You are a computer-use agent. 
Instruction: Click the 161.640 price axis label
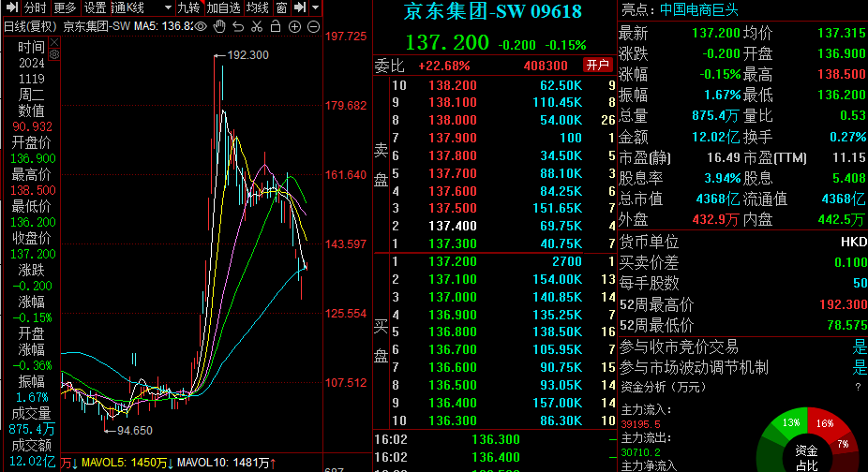(346, 175)
